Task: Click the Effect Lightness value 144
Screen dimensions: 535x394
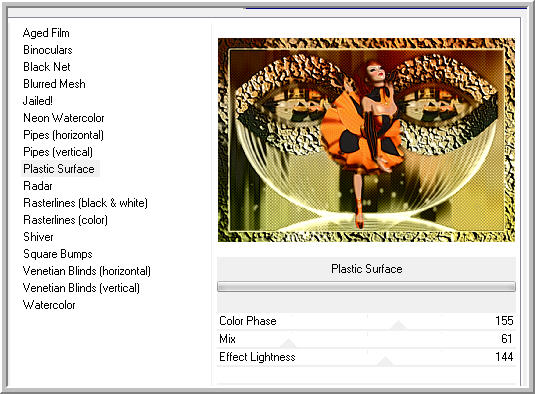Action: tap(504, 357)
